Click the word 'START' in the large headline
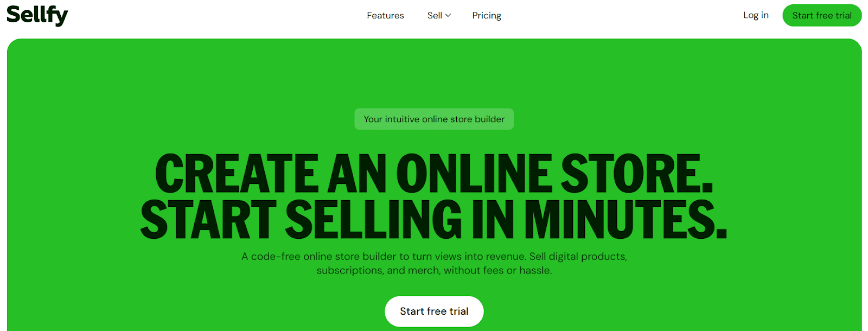 (x=209, y=220)
